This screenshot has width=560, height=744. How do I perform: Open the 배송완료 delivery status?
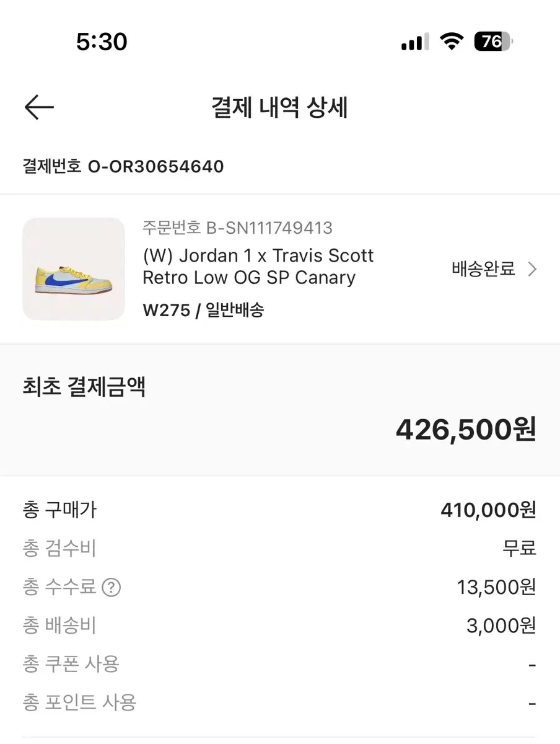click(484, 269)
